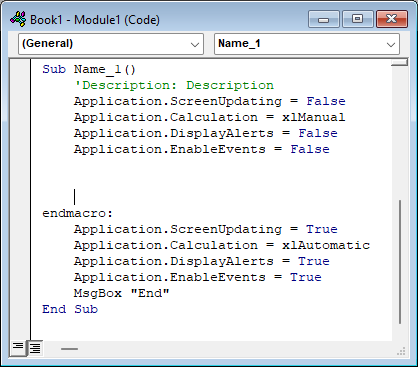
Task: Click the 'MsgBox "End"' line
Action: 121,293
